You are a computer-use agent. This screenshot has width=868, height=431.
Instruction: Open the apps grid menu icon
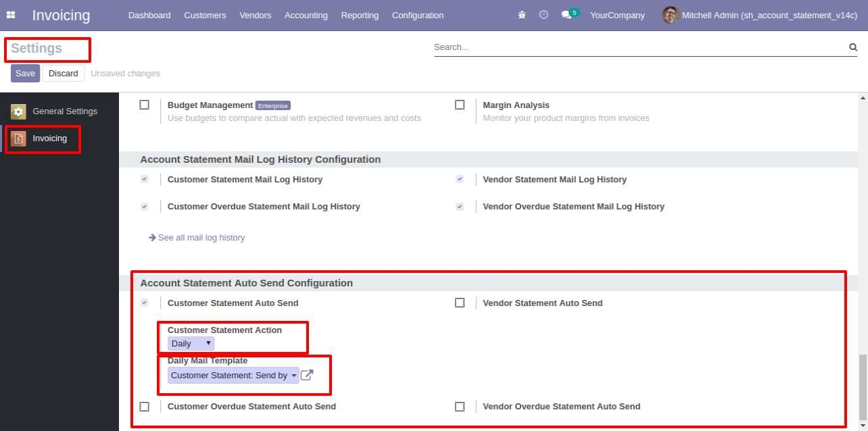11,15
